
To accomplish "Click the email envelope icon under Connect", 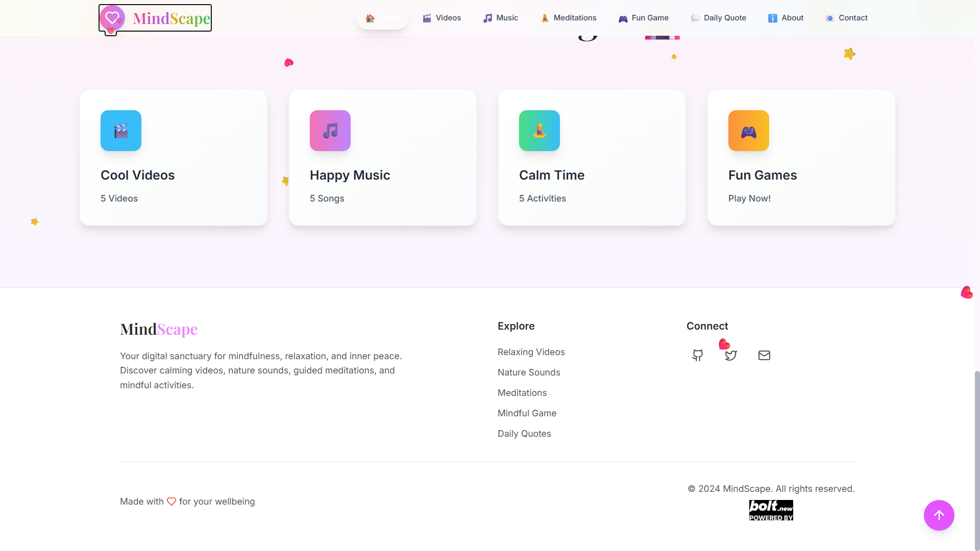I will pos(764,356).
